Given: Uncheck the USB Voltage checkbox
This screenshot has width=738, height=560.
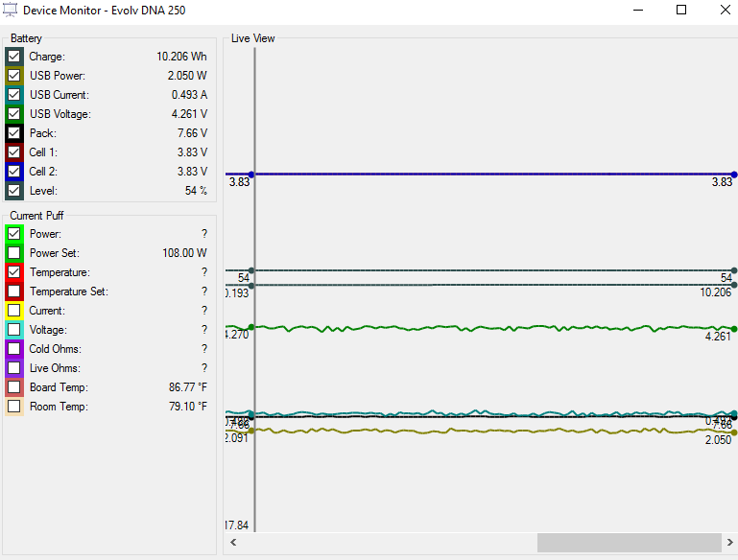Looking at the screenshot, I should tap(14, 114).
